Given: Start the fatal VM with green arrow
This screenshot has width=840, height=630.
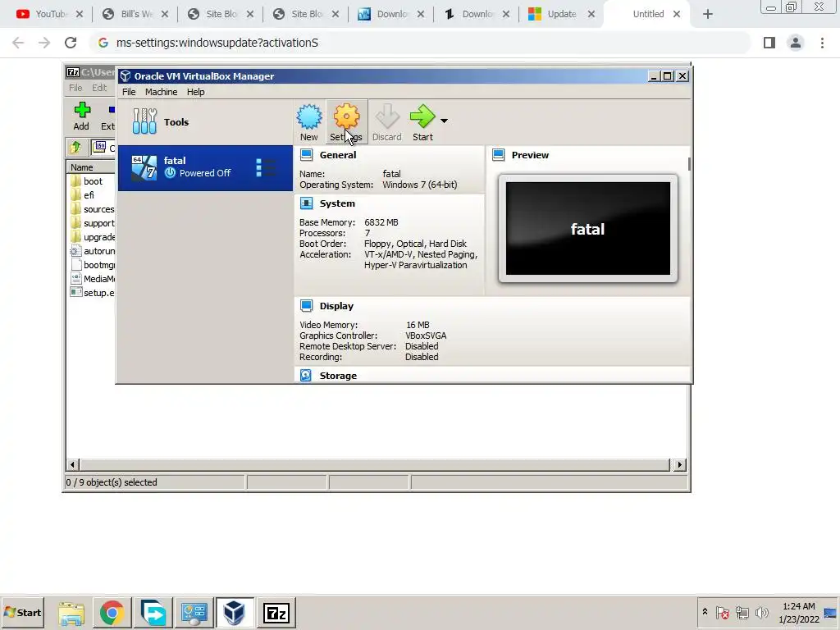Looking at the screenshot, I should pyautogui.click(x=422, y=122).
